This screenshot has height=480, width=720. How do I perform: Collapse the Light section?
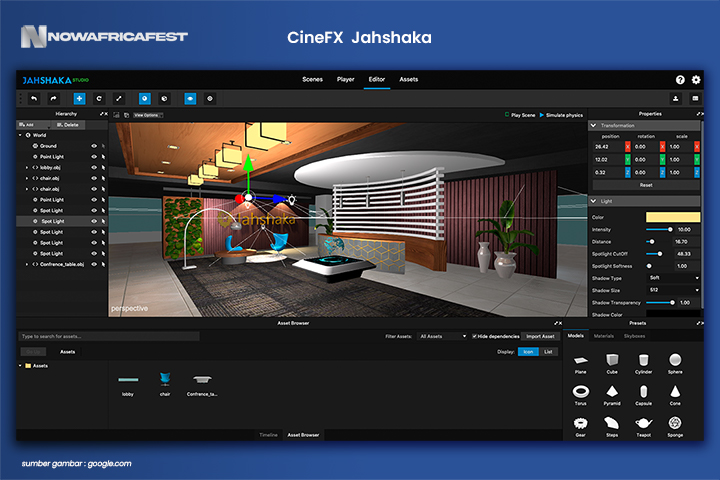point(593,201)
